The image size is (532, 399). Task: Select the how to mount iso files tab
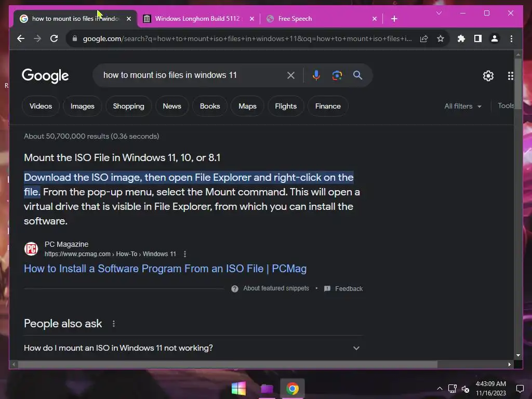click(75, 19)
